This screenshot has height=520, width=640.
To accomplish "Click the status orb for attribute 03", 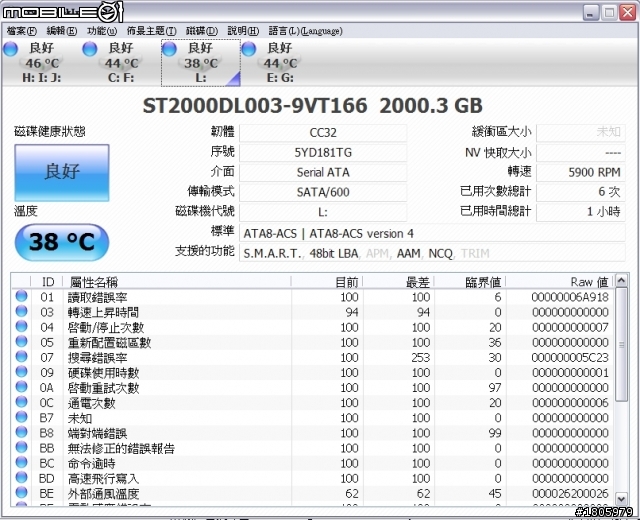I will (21, 311).
